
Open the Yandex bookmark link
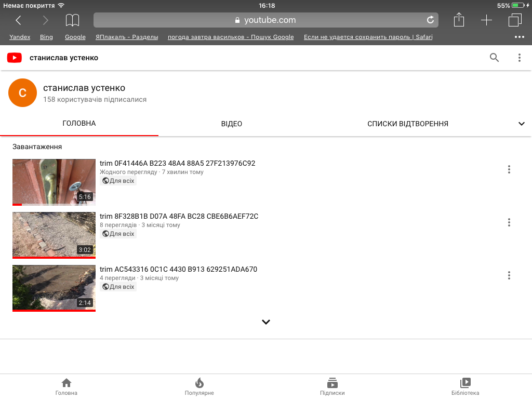click(x=20, y=37)
